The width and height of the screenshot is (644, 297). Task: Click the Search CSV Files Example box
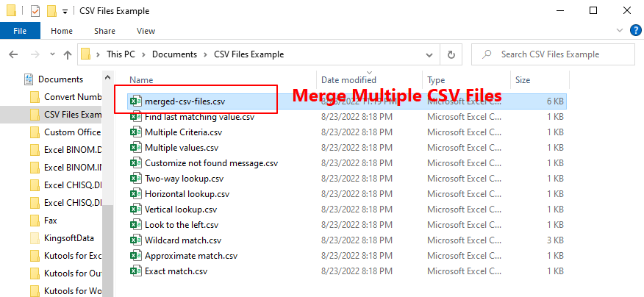coord(559,54)
